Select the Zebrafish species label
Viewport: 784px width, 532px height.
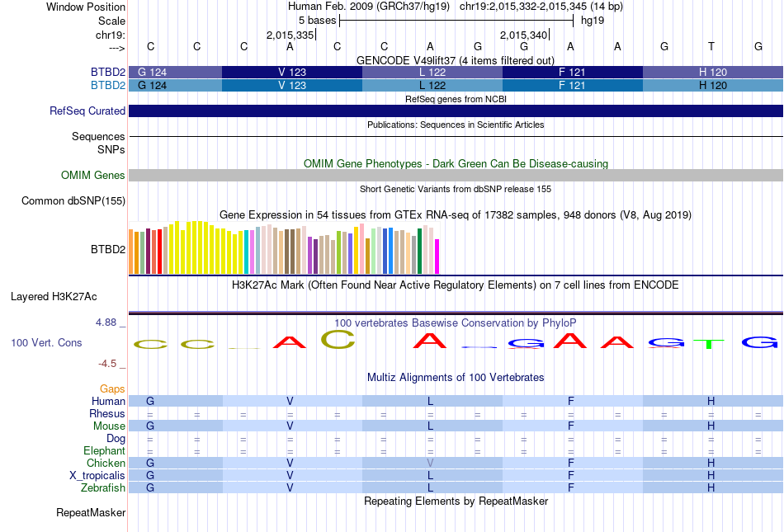[x=103, y=487]
